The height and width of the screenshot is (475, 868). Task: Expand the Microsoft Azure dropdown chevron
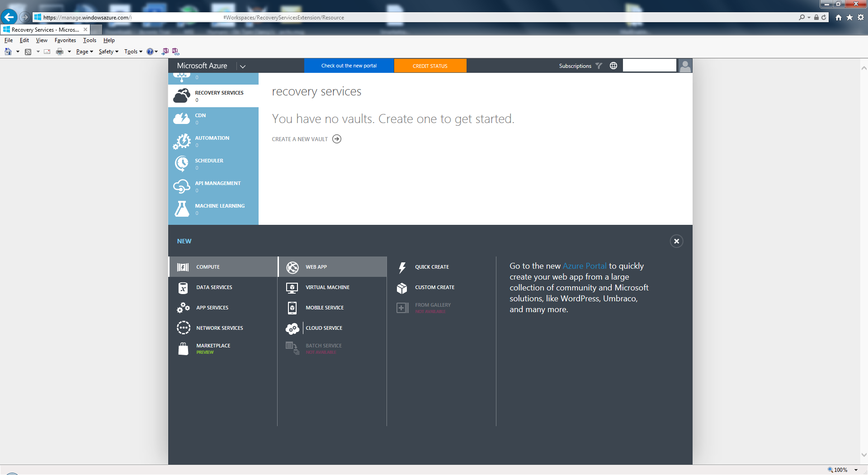pyautogui.click(x=243, y=66)
